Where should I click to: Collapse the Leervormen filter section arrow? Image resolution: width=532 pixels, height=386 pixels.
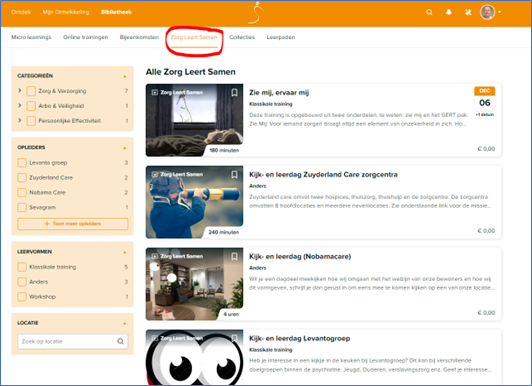tap(125, 252)
